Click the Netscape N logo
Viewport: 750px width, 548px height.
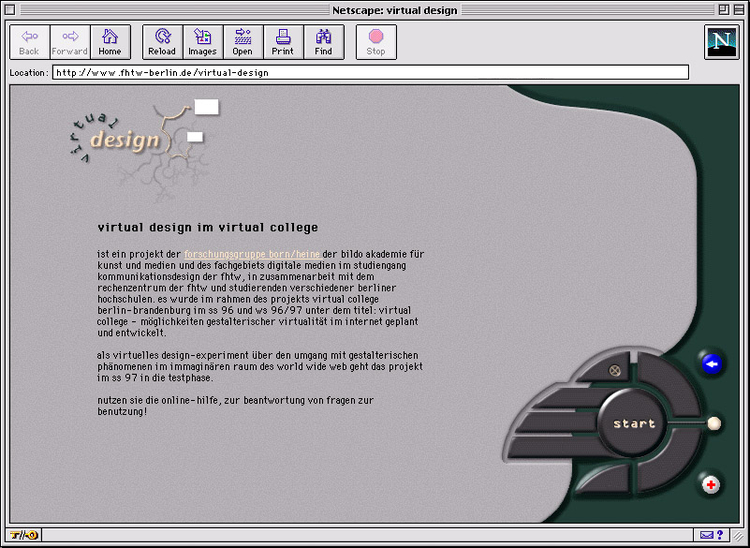click(721, 42)
